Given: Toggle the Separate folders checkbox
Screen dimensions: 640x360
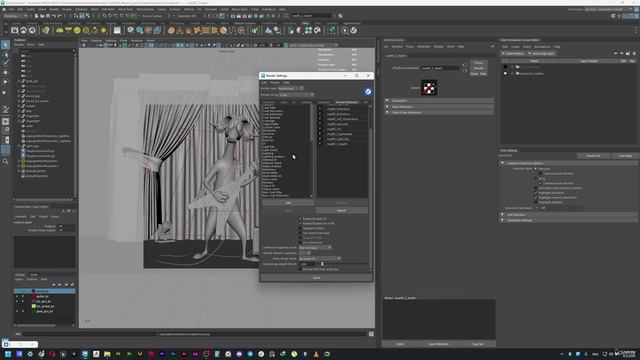Looking at the screenshot, I should point(300,228).
